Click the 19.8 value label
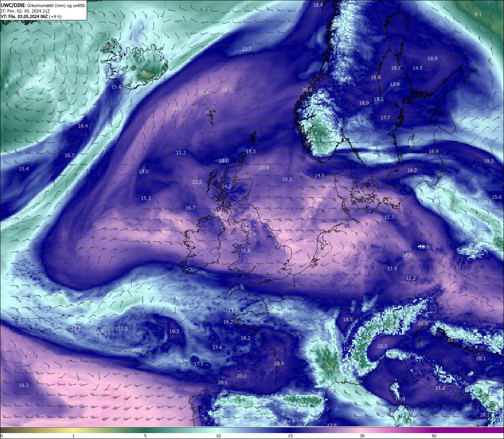The image size is (504, 439). (x=400, y=399)
